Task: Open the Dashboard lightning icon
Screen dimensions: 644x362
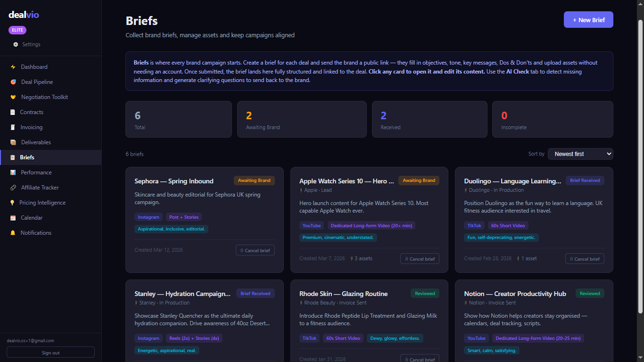Action: click(13, 66)
